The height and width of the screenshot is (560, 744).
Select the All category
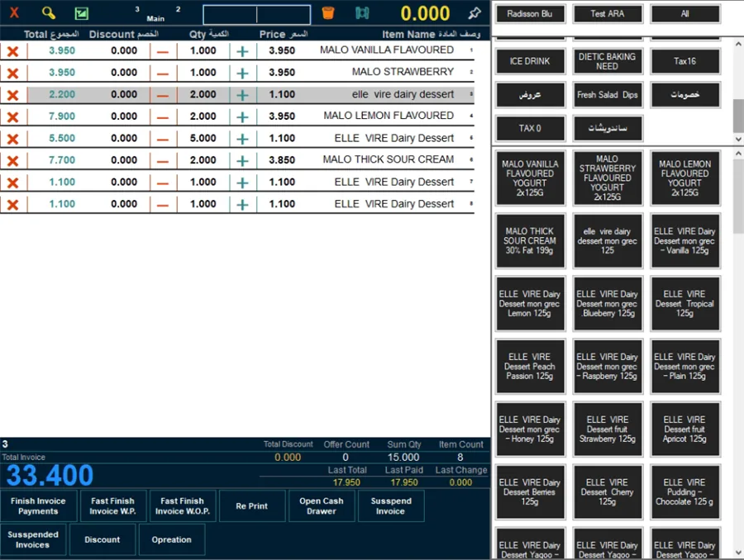(x=684, y=14)
